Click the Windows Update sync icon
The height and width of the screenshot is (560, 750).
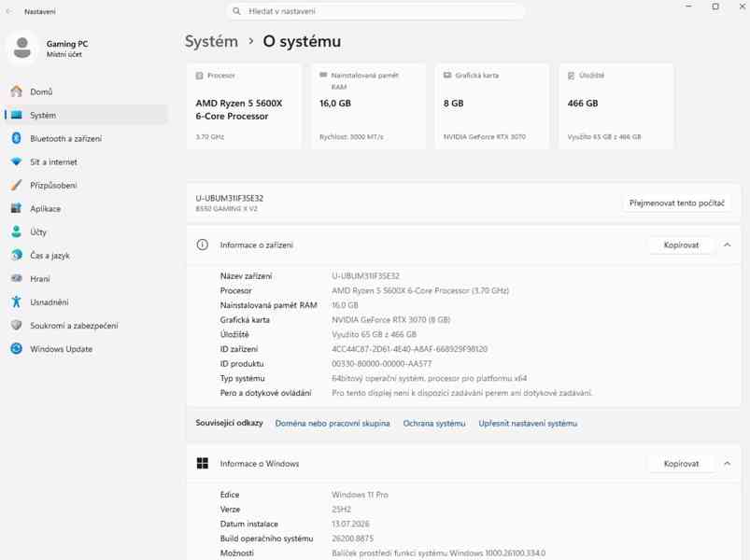pyautogui.click(x=16, y=348)
